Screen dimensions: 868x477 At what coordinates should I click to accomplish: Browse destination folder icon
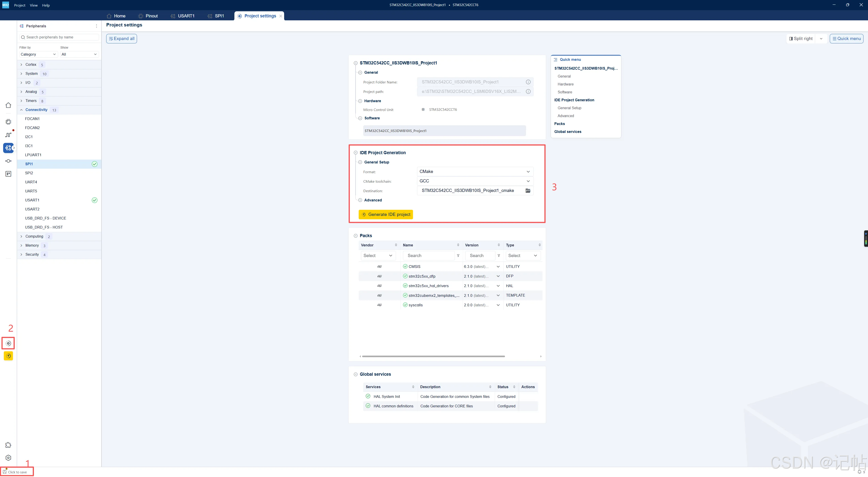[x=528, y=191]
